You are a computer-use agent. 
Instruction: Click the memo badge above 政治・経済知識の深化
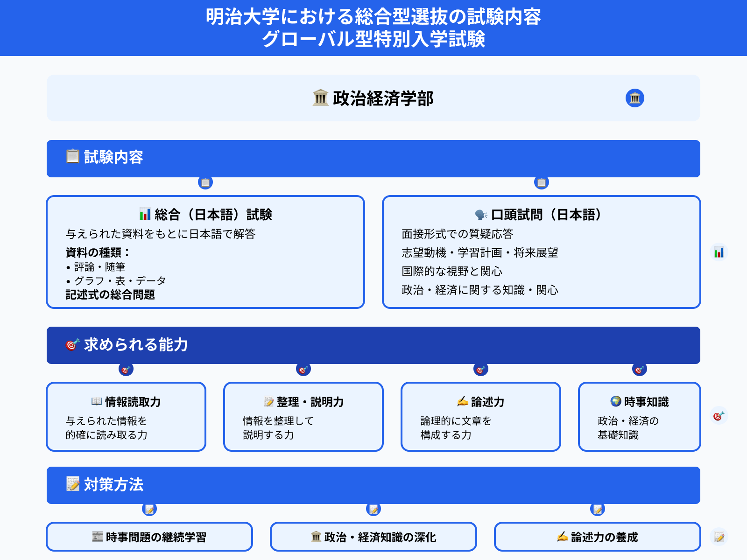point(373,509)
